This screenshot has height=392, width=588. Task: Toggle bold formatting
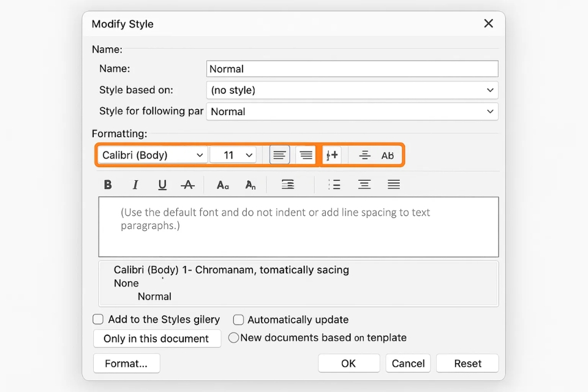point(108,185)
